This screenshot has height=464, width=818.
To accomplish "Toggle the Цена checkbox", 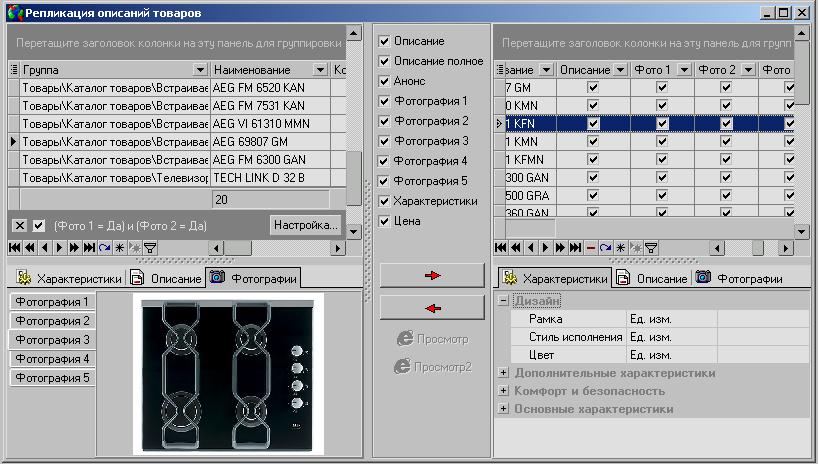I will coord(384,221).
